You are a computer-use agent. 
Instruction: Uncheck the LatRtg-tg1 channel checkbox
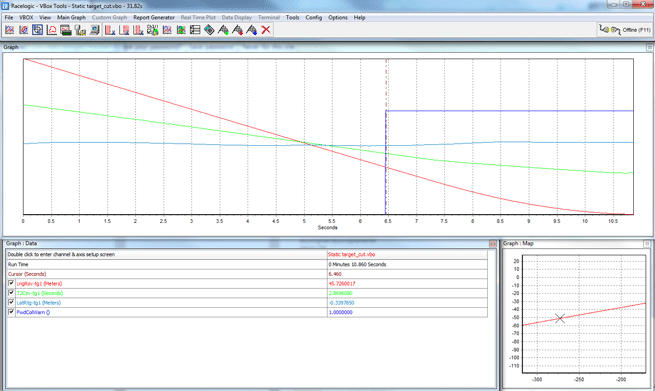coord(11,302)
